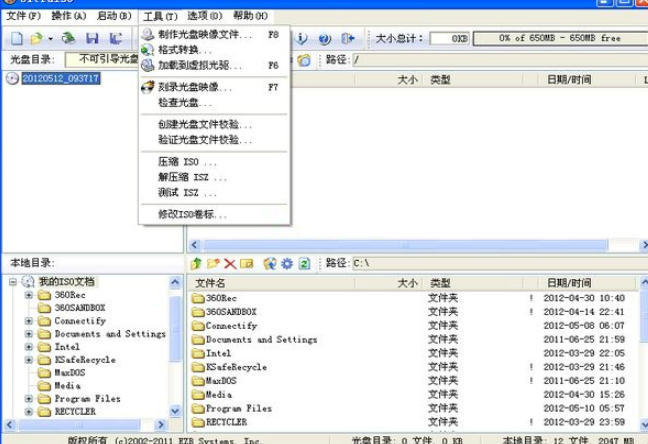Click the 0% of 650MB capacity bar
This screenshot has height=444, width=648.
[560, 38]
